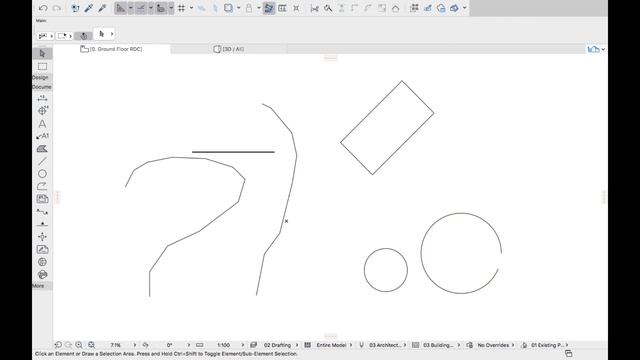Click the split-view window icon in toolbar
The width and height of the screenshot is (640, 360).
pyautogui.click(x=282, y=8)
